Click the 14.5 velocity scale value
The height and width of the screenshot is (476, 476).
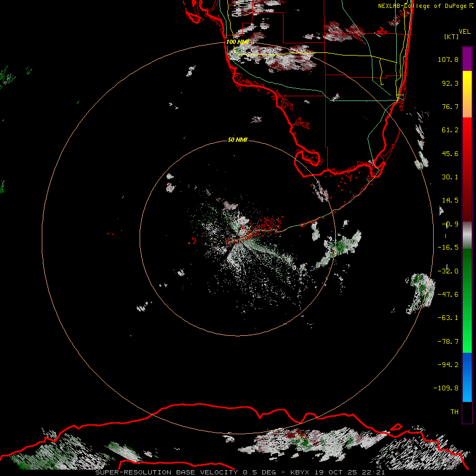[x=450, y=200]
